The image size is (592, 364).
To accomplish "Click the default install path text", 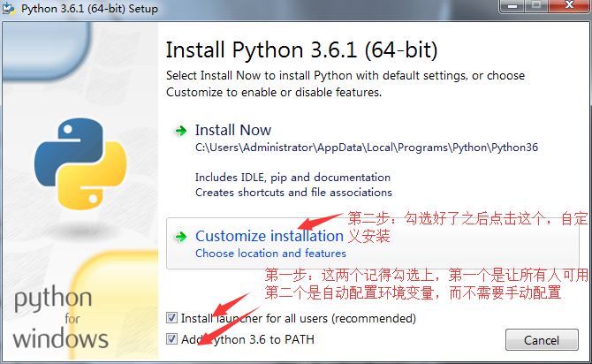I will coord(366,148).
